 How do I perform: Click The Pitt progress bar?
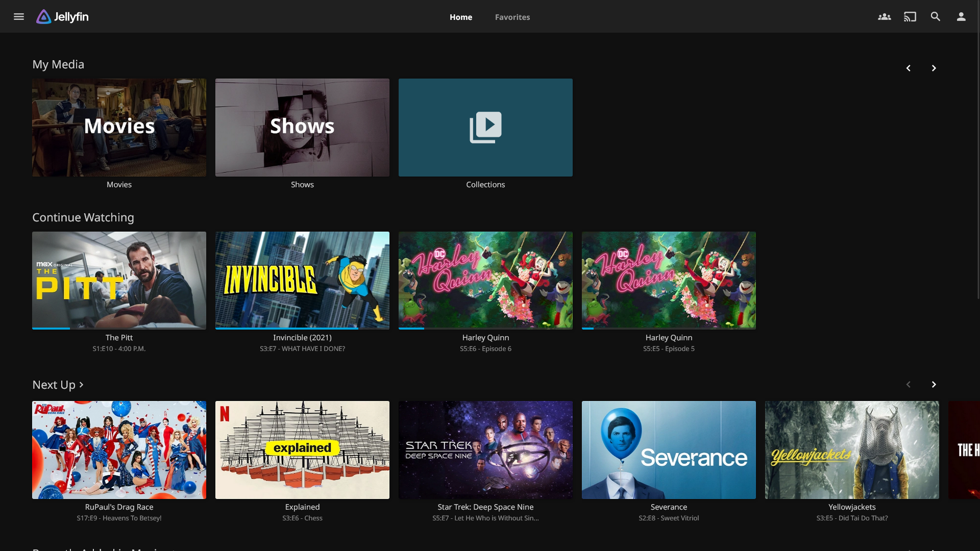click(119, 329)
